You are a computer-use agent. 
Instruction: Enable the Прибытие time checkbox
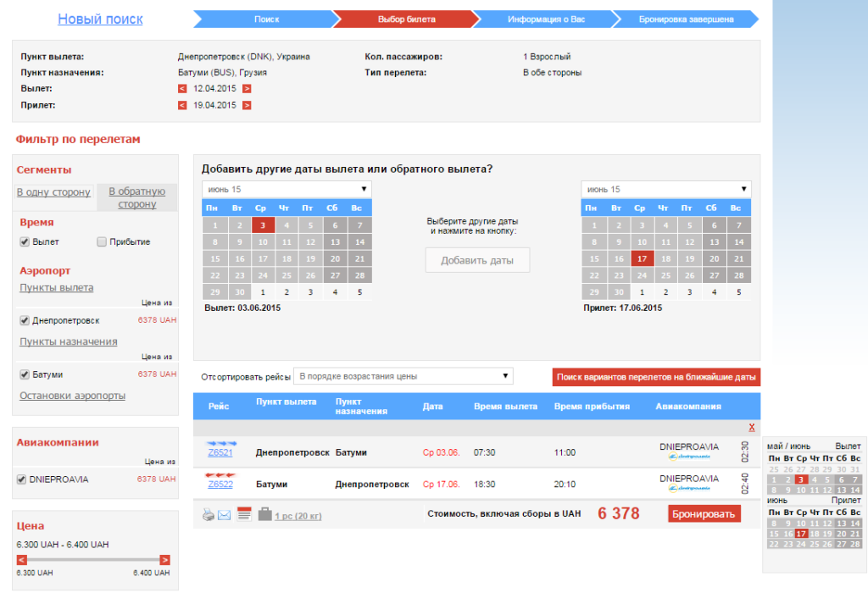point(102,241)
